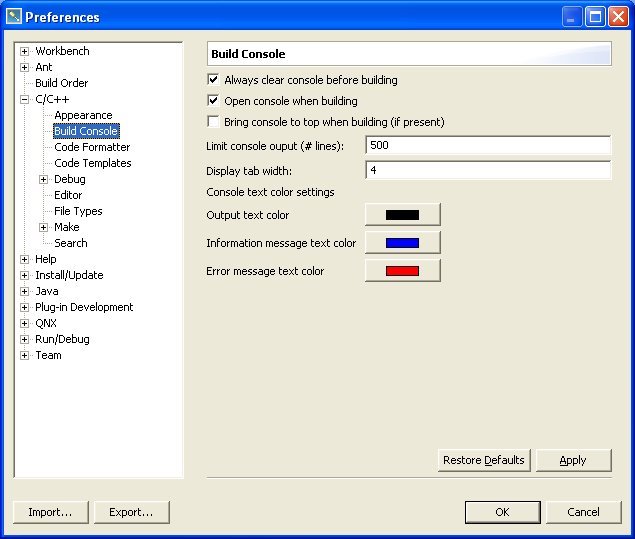Expand the Ant preferences node
The image size is (635, 539).
tap(25, 67)
